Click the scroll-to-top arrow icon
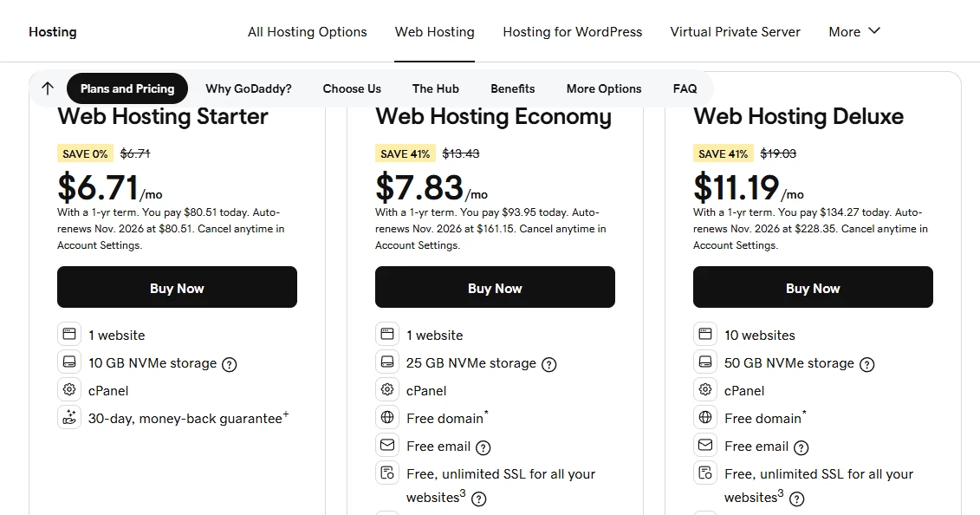Screen dimensions: 980x515 [x=47, y=88]
